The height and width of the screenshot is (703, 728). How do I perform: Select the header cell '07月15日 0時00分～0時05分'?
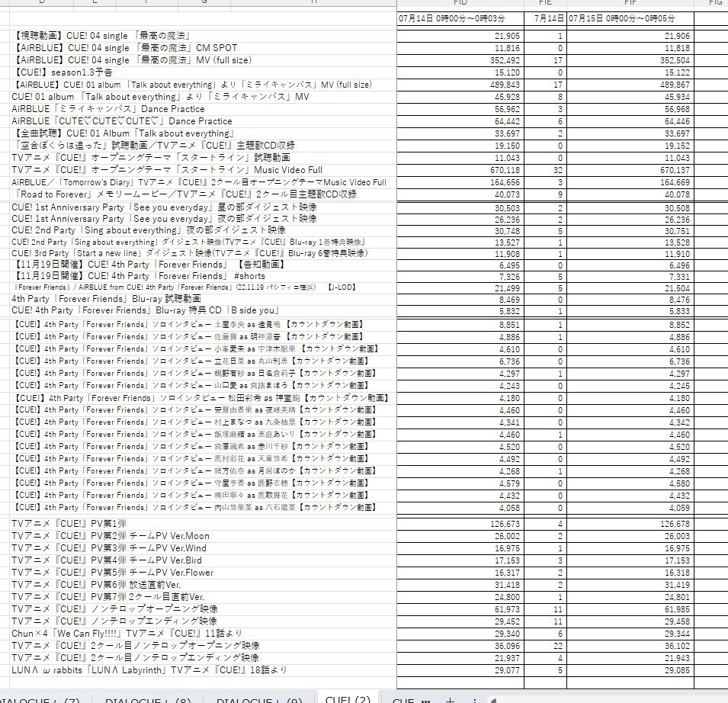coord(630,18)
